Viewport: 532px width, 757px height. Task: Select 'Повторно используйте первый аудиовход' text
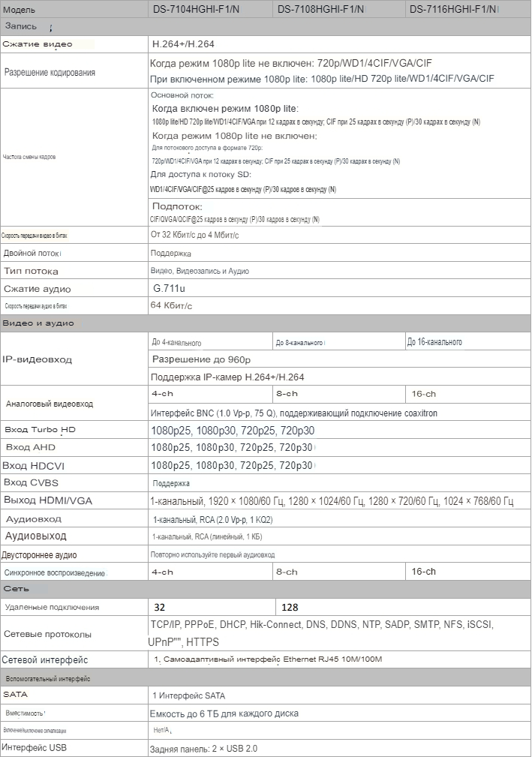212,554
